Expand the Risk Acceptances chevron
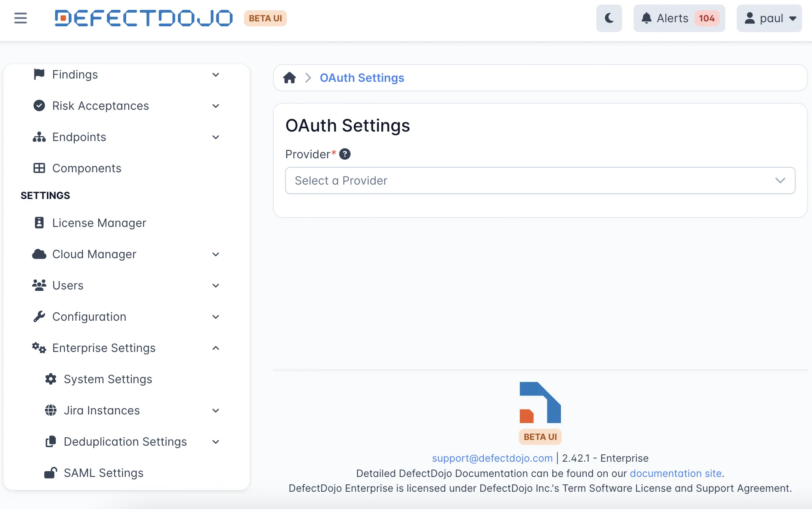 coord(216,106)
